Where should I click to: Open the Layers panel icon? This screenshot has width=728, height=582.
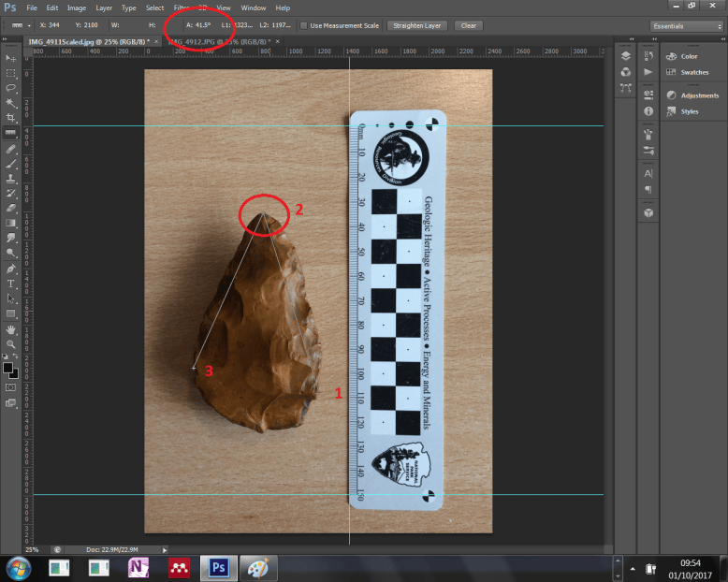(x=626, y=56)
